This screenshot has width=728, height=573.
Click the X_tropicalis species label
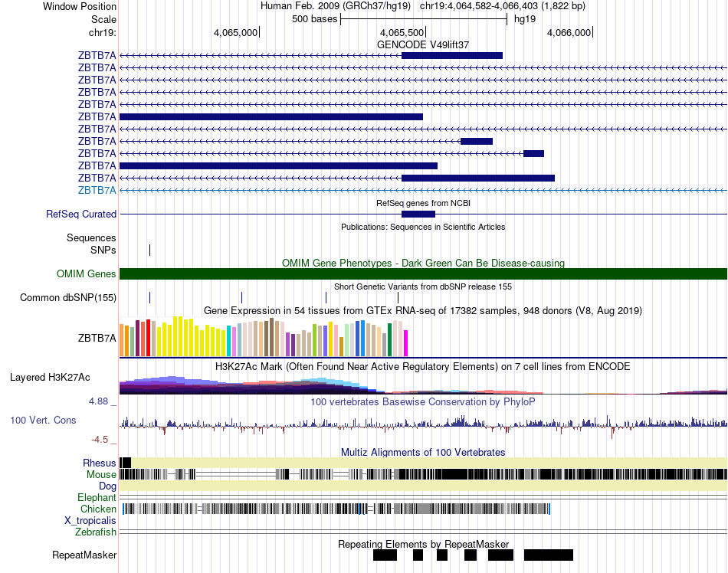point(90,521)
